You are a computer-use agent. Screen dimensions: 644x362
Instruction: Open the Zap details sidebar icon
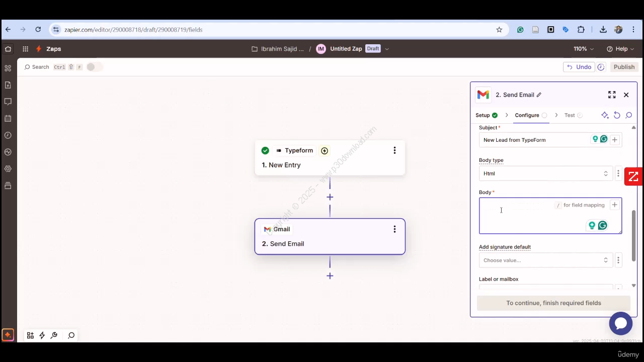click(8, 85)
